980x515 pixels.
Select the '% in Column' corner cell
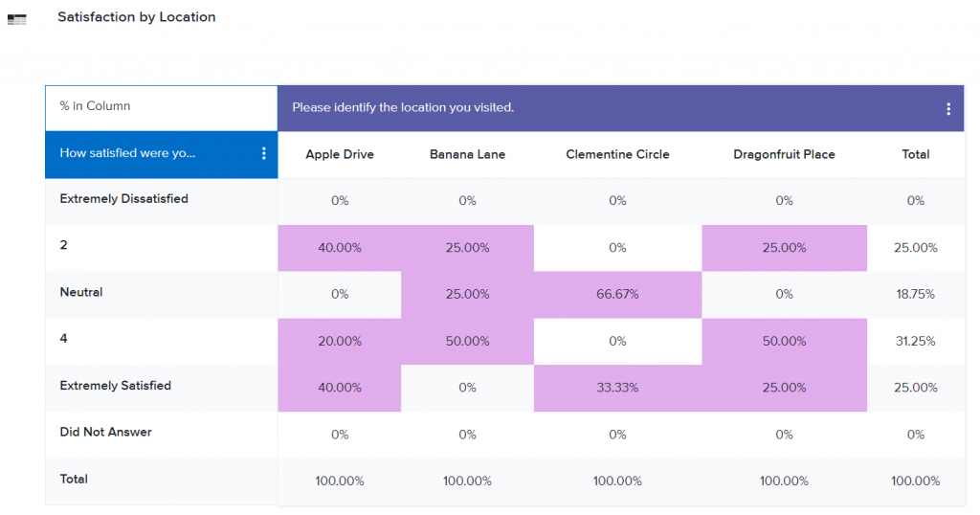tap(95, 106)
